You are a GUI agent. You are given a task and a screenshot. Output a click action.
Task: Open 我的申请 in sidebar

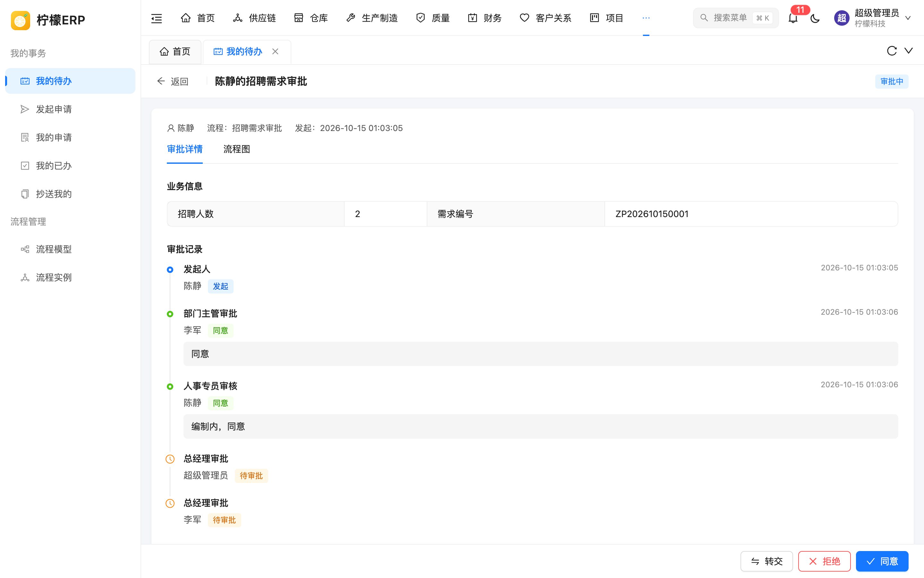pyautogui.click(x=70, y=138)
